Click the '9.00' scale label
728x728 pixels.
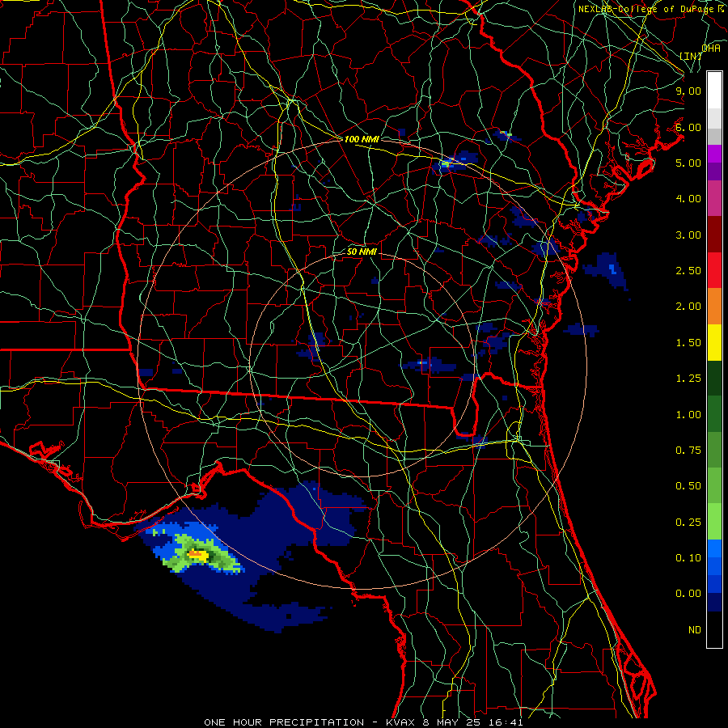click(x=688, y=91)
